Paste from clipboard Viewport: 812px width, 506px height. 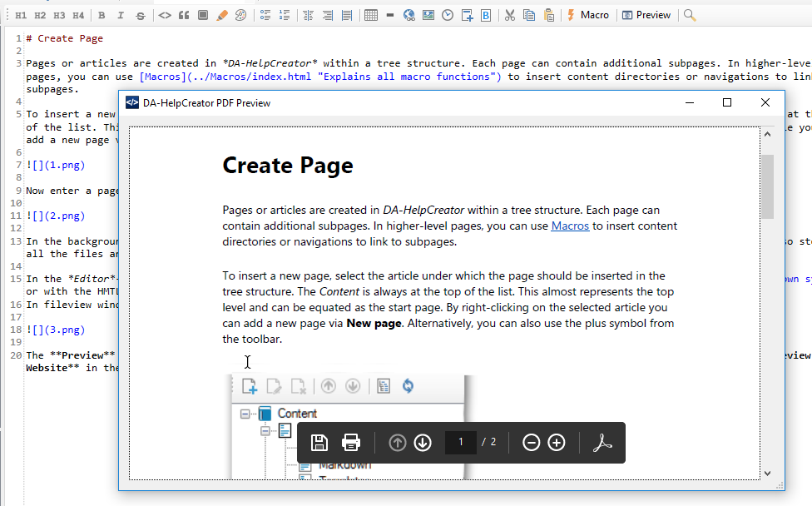click(x=549, y=16)
